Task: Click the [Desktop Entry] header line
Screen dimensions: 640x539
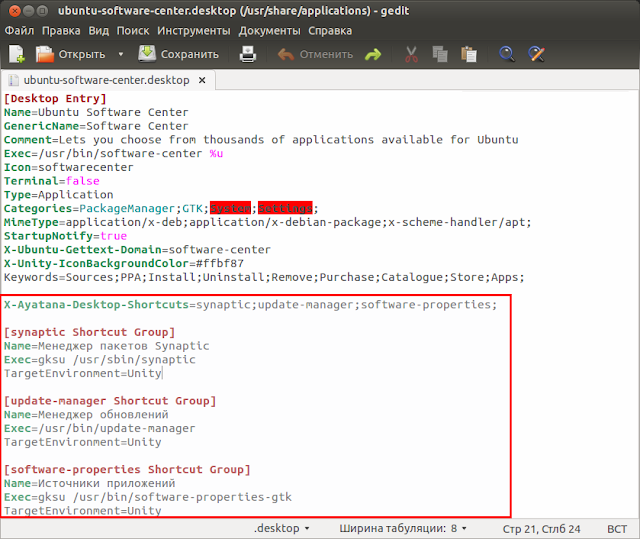Action: pyautogui.click(x=55, y=98)
